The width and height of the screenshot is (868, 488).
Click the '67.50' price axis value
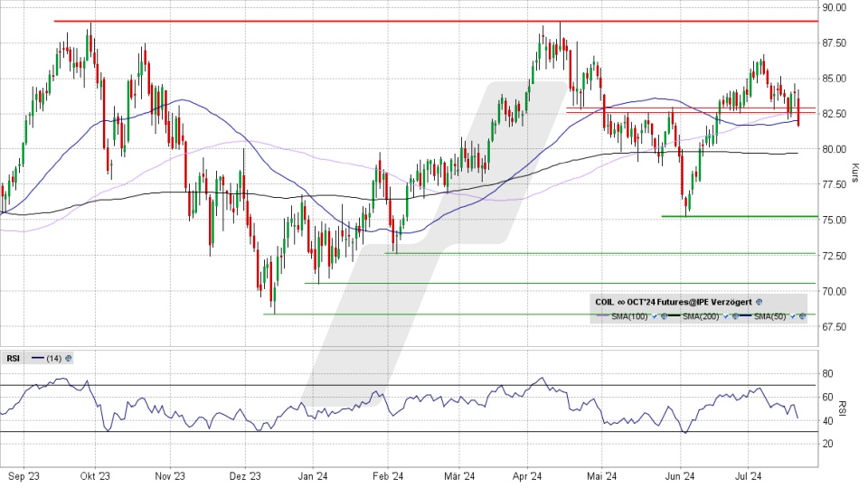click(x=835, y=327)
